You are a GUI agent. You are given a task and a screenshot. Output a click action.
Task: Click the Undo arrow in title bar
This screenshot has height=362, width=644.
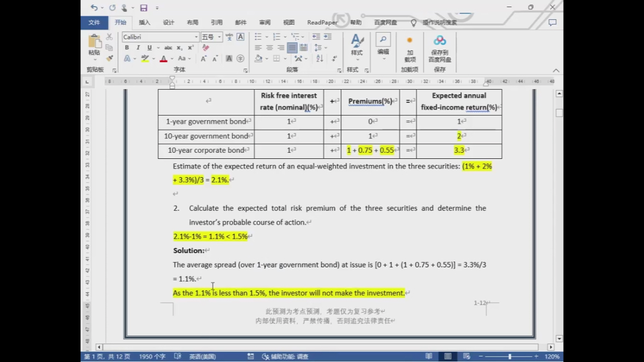click(x=94, y=8)
